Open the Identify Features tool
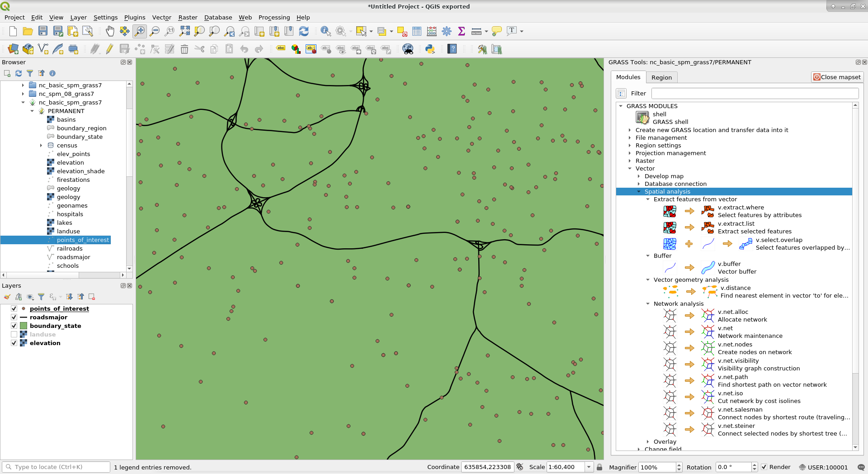Screen dimensions: 868x474 click(x=325, y=31)
